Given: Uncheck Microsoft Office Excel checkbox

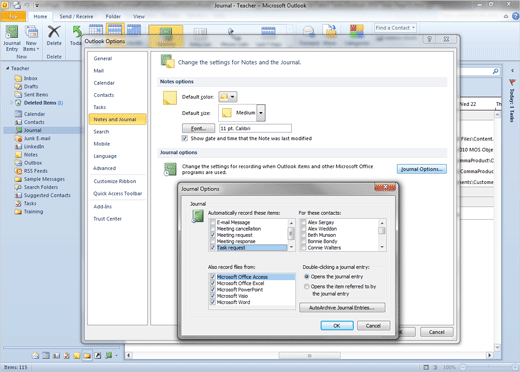Looking at the screenshot, I should [213, 283].
